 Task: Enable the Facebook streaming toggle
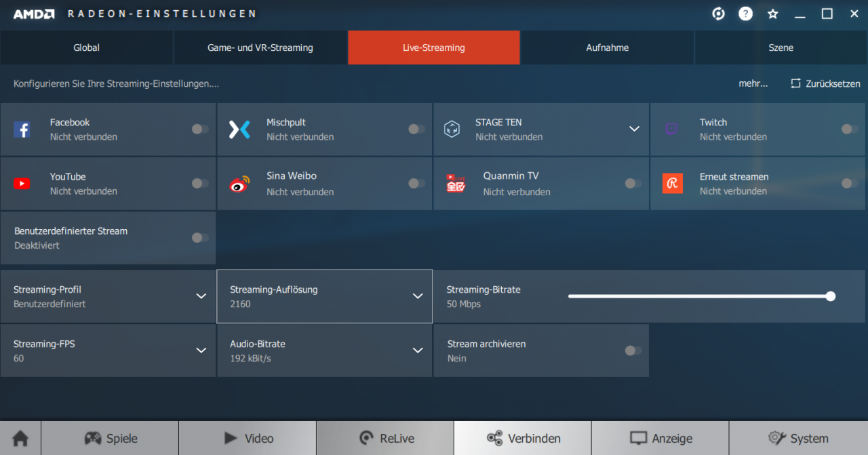tap(200, 129)
